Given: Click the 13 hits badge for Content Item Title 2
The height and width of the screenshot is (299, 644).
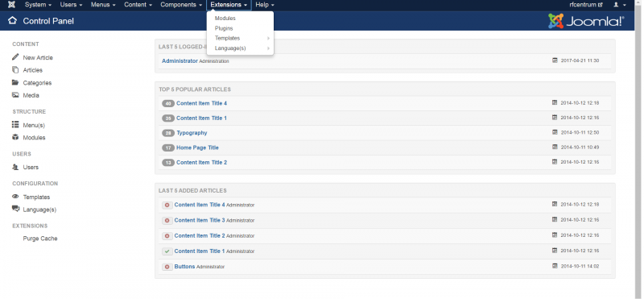Looking at the screenshot, I should click(x=168, y=163).
